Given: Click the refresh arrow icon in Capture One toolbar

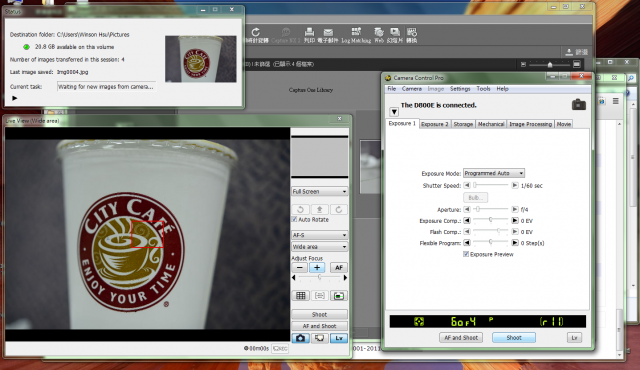Looking at the screenshot, I should tap(256, 32).
